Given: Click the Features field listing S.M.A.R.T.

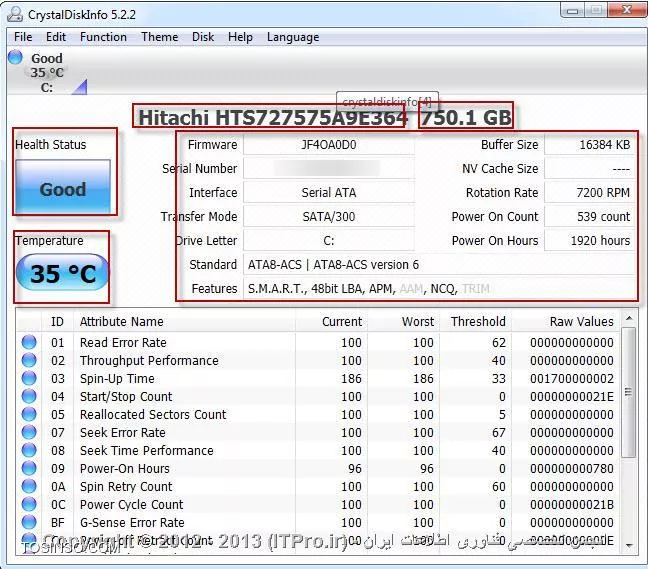Looking at the screenshot, I should (439, 288).
